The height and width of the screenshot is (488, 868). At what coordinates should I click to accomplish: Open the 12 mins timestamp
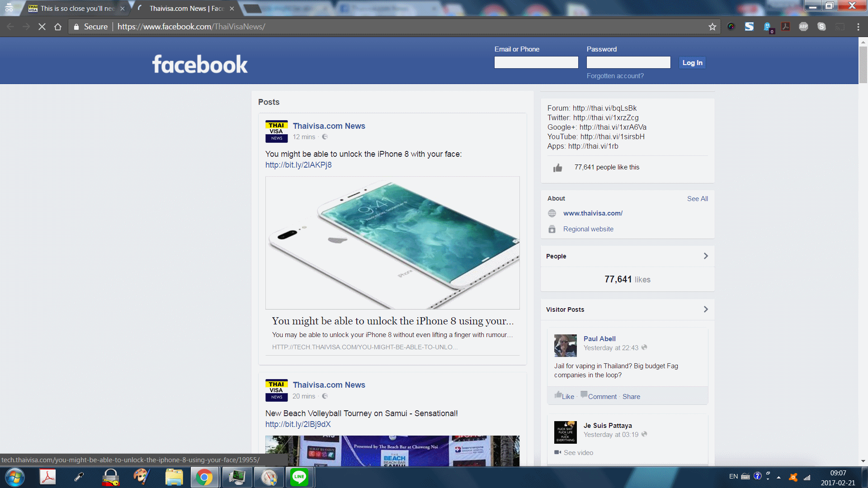[304, 137]
